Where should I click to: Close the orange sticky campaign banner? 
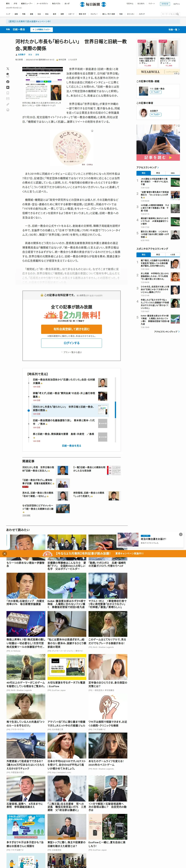[4, 554]
